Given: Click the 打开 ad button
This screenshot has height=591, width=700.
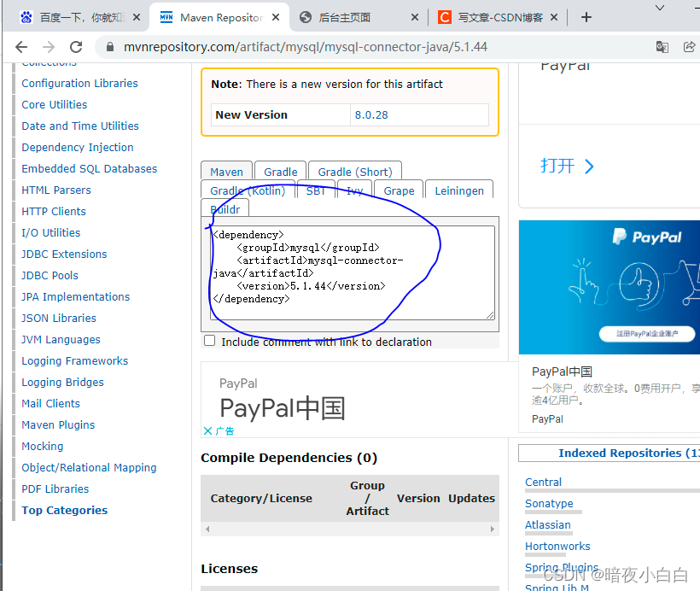Looking at the screenshot, I should point(567,167).
